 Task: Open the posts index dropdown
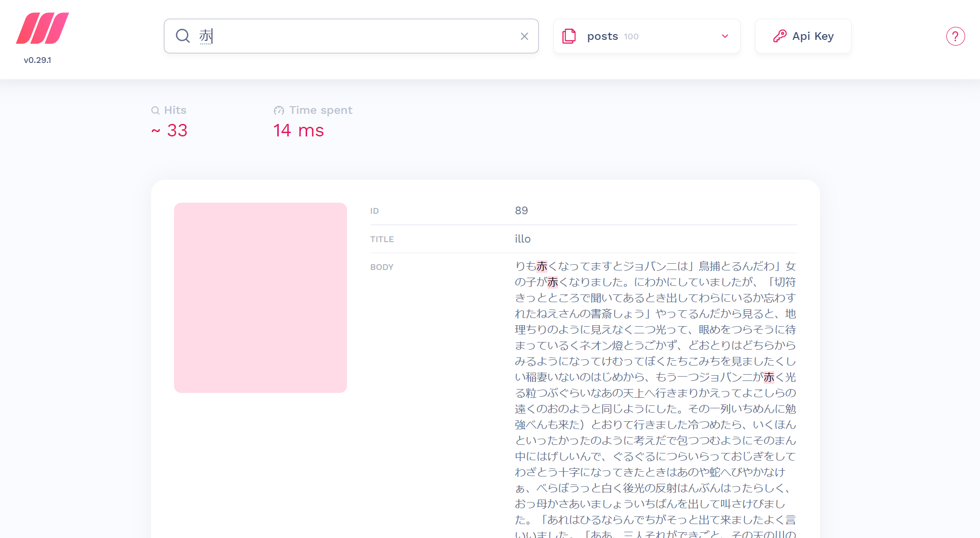(646, 36)
